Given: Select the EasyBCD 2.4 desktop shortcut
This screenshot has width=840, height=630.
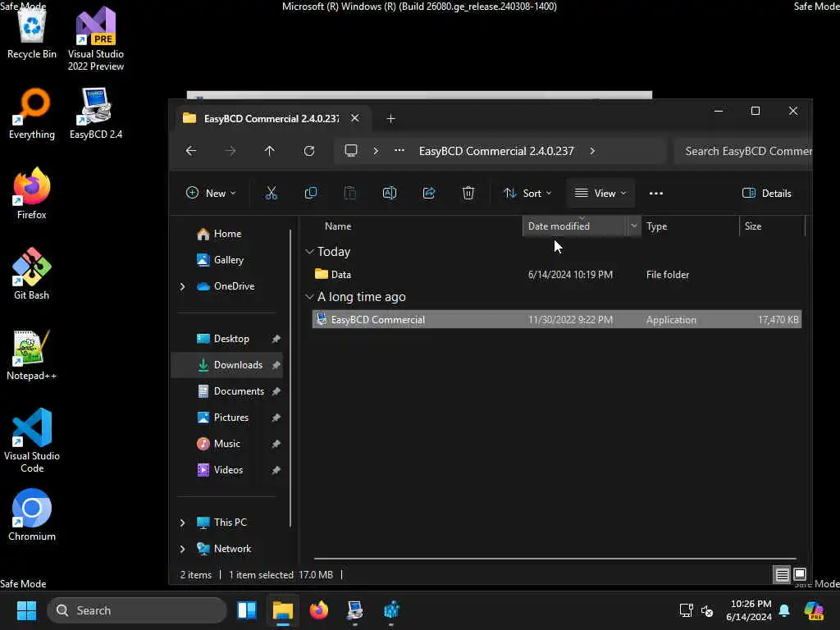Looking at the screenshot, I should [x=96, y=114].
